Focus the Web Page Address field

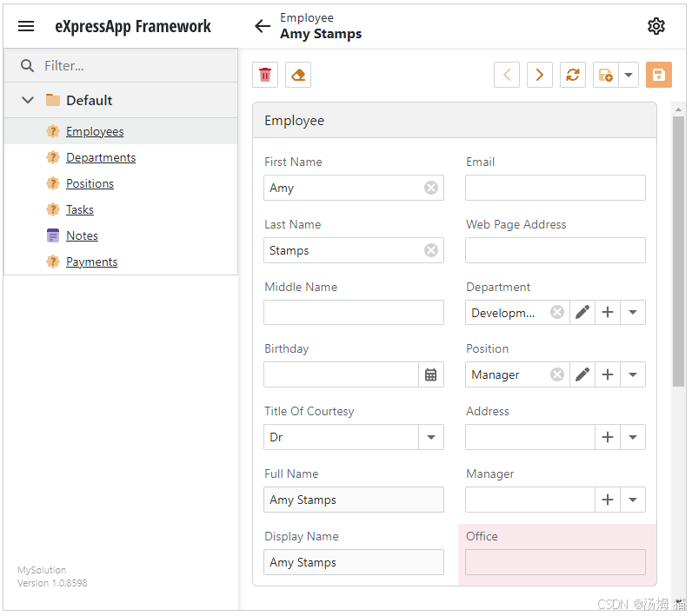point(556,250)
